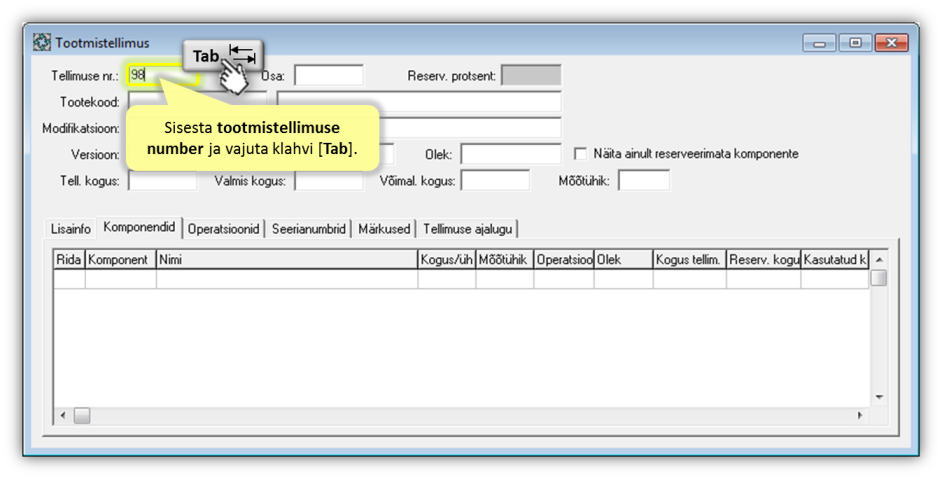
Task: Click the greyed Reserv. protsent field
Action: pyautogui.click(x=531, y=76)
